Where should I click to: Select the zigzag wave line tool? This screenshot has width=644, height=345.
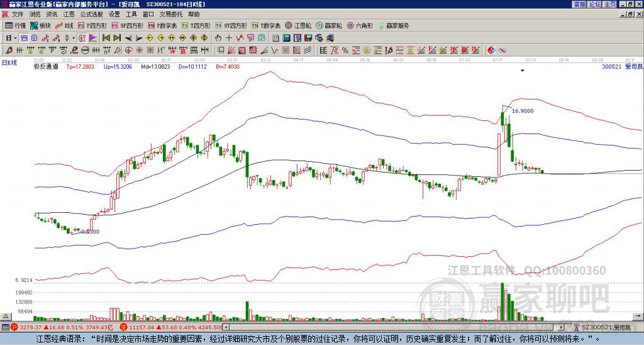(275, 50)
